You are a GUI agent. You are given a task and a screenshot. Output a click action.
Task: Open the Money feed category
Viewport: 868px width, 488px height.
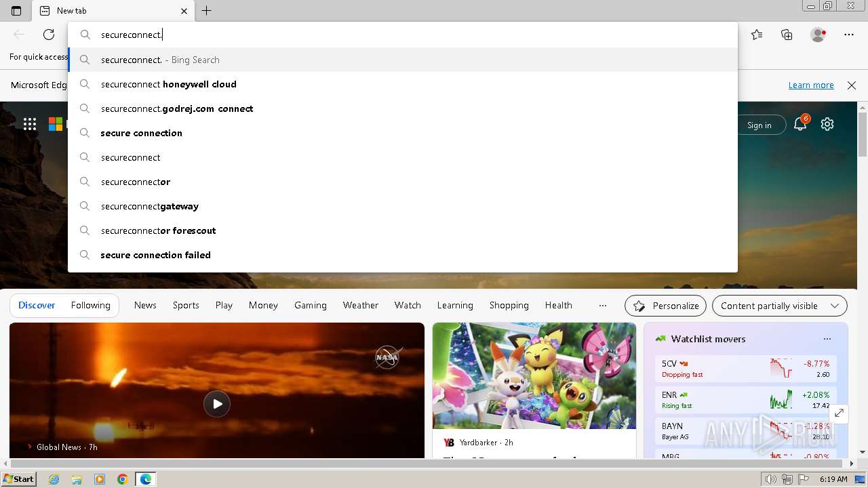pyautogui.click(x=263, y=306)
